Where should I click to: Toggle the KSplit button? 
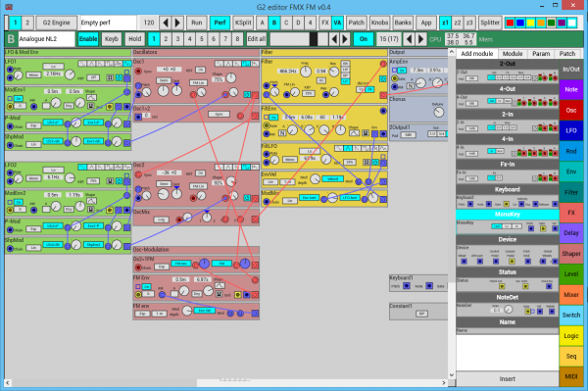tap(243, 23)
